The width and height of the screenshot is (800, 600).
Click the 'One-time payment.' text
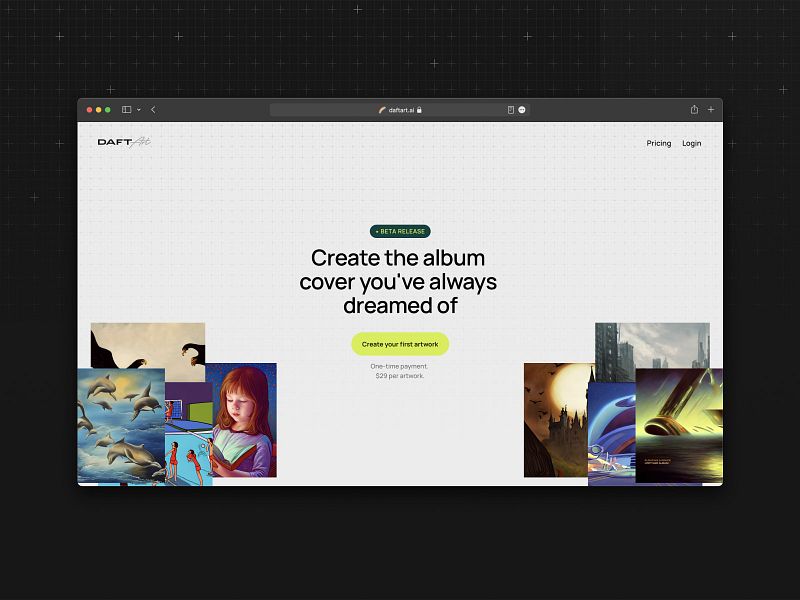point(399,366)
